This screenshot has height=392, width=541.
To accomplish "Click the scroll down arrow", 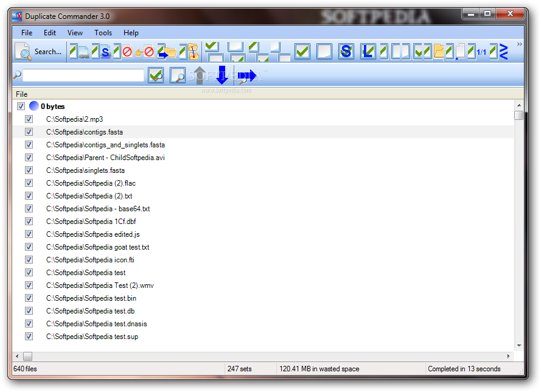I will click(519, 346).
